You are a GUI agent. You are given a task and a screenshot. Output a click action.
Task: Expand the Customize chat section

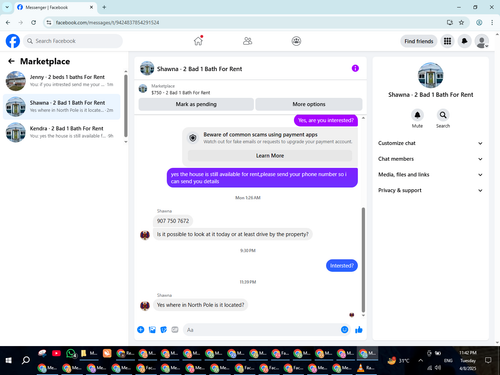point(430,143)
